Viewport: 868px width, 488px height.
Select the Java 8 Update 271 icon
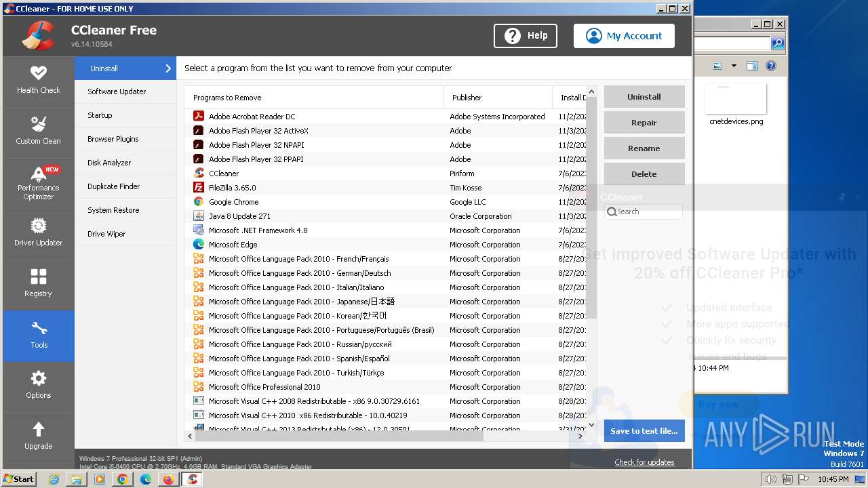coord(199,216)
